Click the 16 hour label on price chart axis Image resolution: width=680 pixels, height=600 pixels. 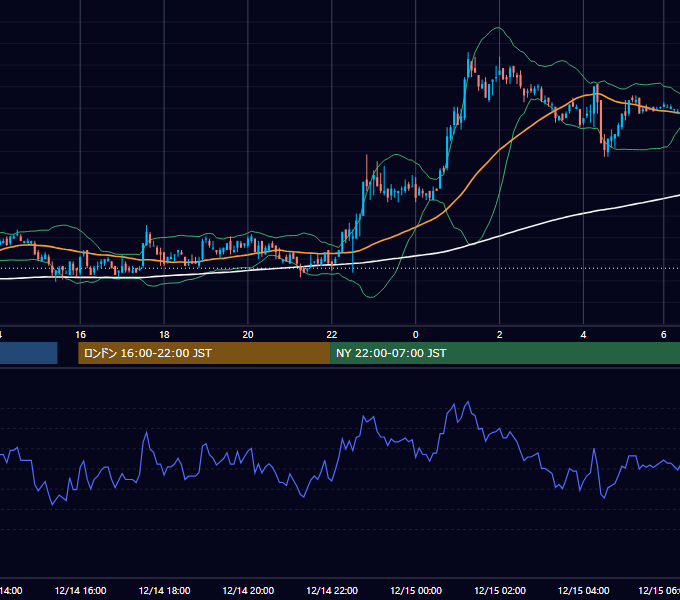click(x=81, y=335)
